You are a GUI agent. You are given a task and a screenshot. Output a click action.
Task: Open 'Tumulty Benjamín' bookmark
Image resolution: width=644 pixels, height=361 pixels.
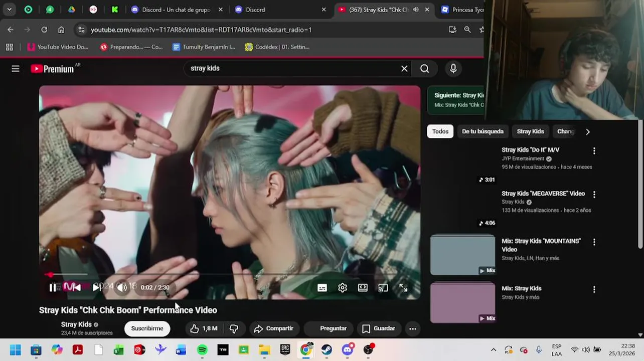(204, 47)
